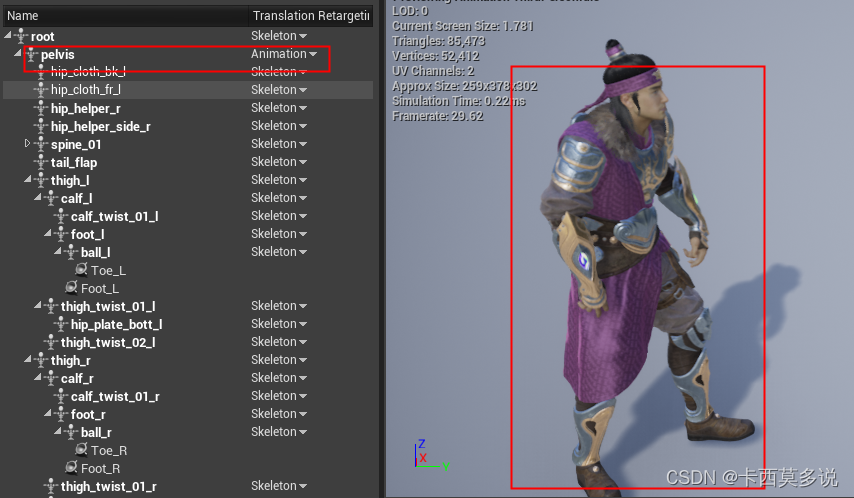Screen dimensions: 854x498
Task: Select the thigh_twist_01_r bone
Action: [108, 486]
